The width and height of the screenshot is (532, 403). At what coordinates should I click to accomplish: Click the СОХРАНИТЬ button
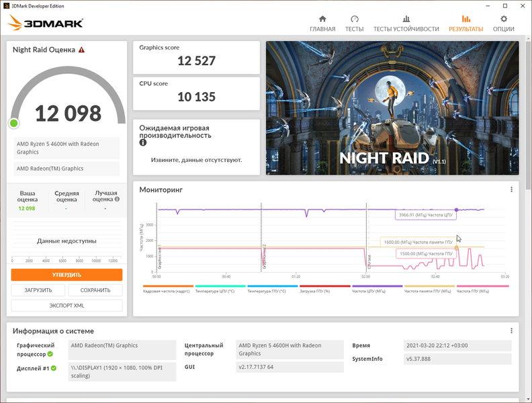click(95, 290)
